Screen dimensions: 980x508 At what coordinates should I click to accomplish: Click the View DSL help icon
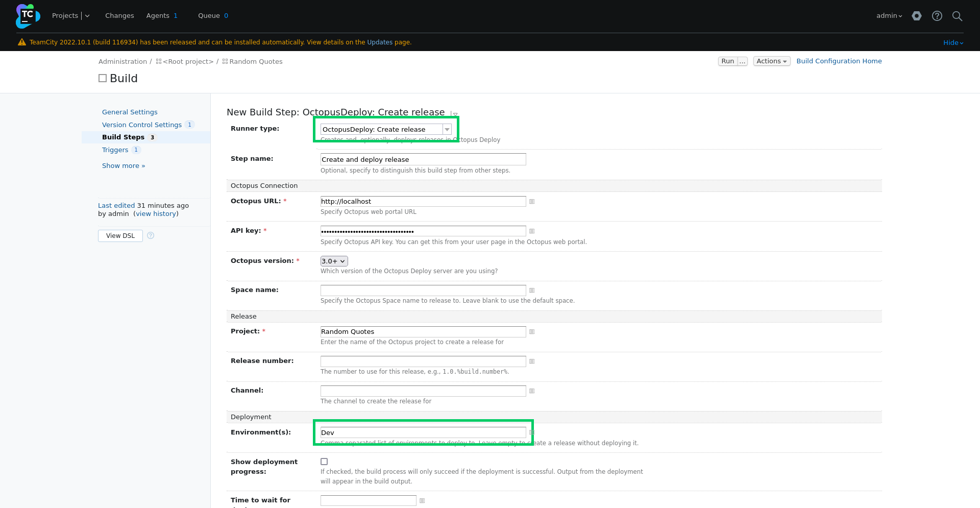[x=151, y=235]
